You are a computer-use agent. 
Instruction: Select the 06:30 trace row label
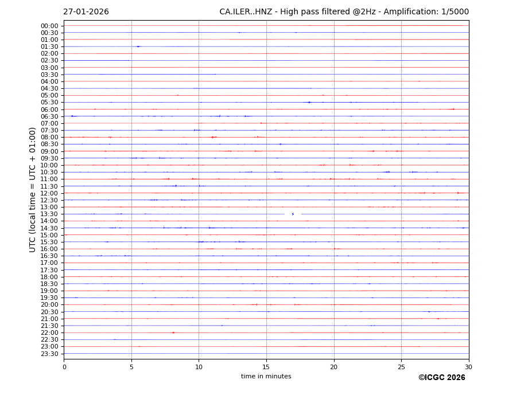tap(49, 116)
